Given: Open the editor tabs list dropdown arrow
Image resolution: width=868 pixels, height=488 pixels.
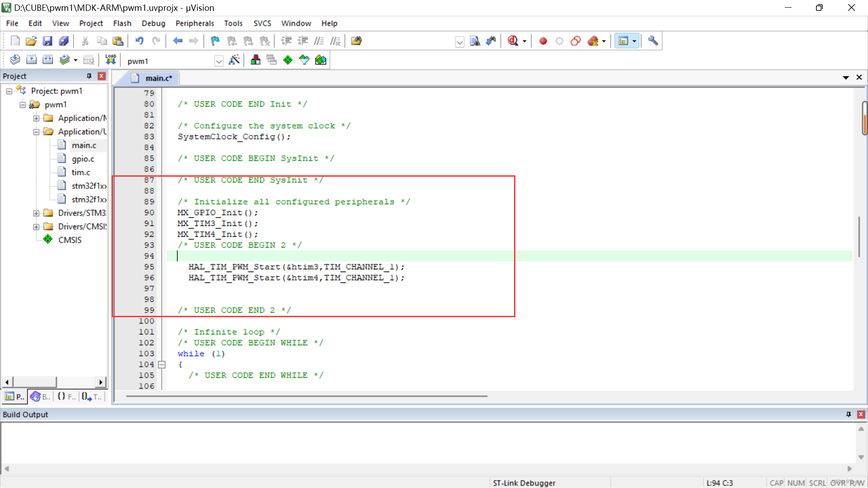Looking at the screenshot, I should [846, 78].
